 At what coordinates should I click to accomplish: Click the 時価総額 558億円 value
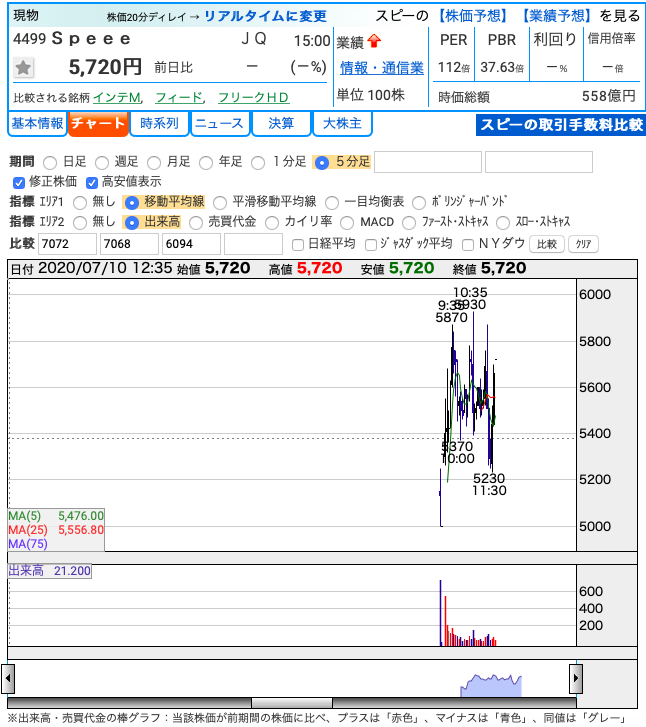[x=608, y=96]
